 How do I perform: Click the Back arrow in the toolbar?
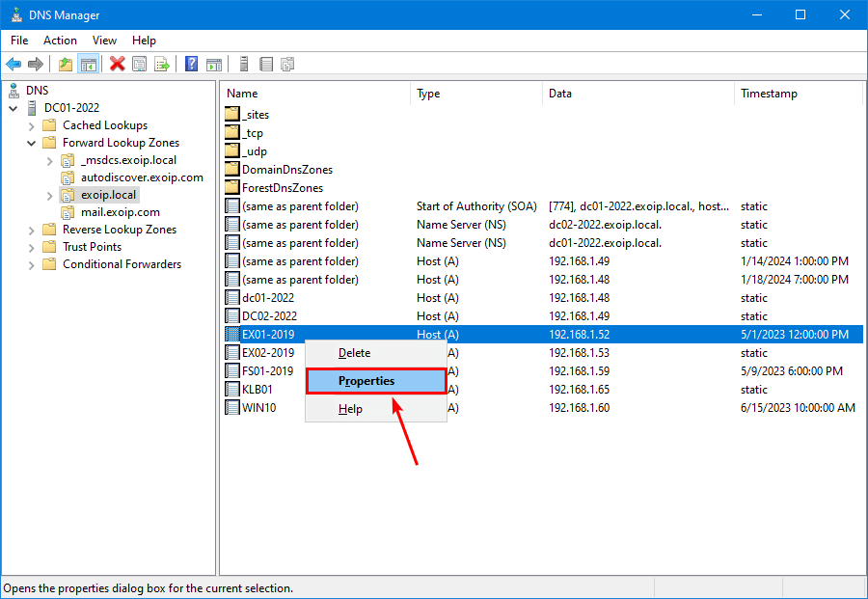pos(14,65)
